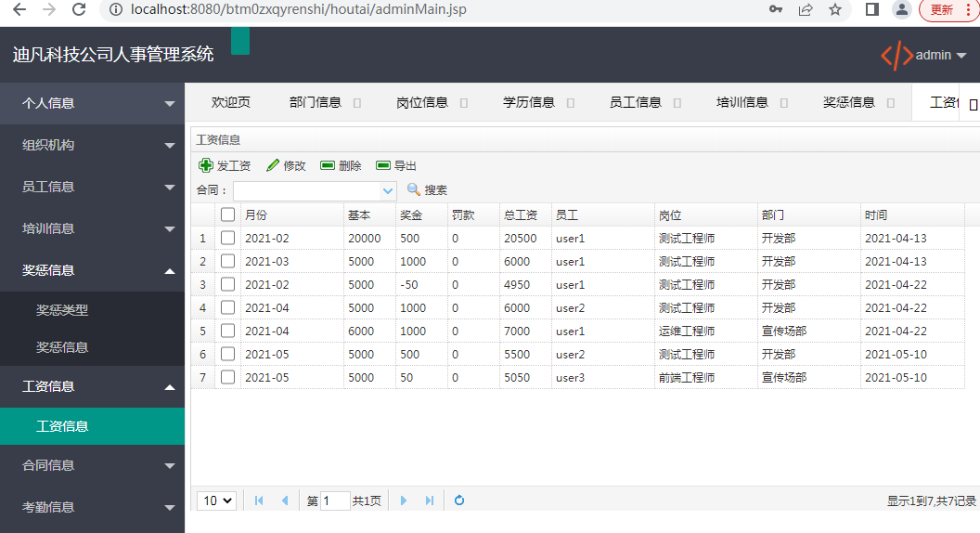This screenshot has height=533, width=980.
Task: Go to first page of table
Action: pos(259,500)
